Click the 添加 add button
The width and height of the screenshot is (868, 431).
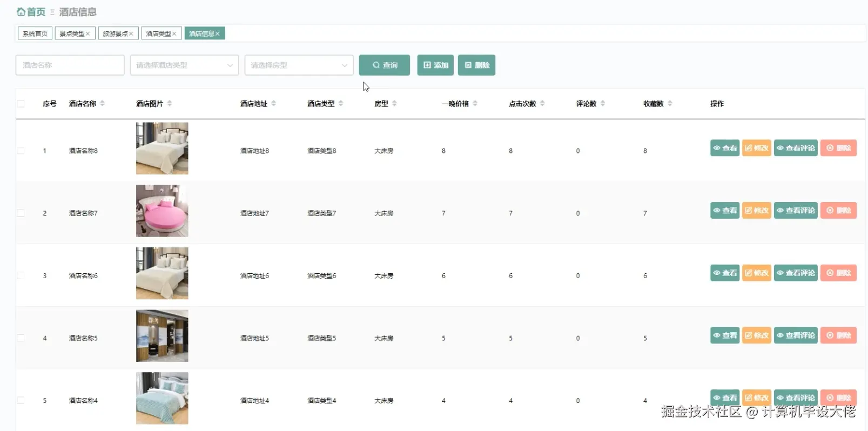click(435, 65)
